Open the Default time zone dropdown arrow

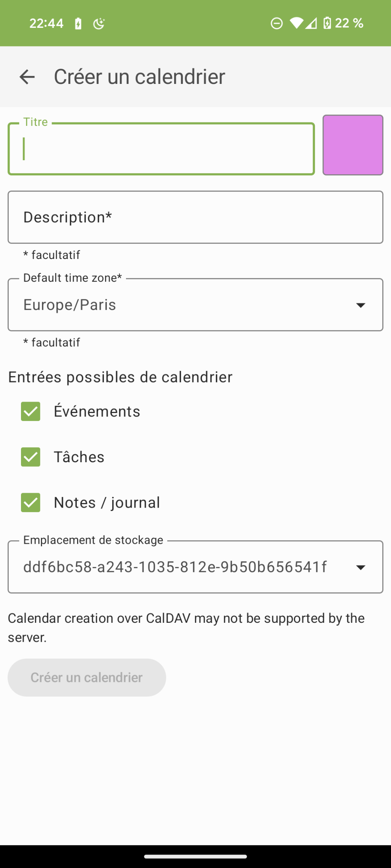pos(360,305)
